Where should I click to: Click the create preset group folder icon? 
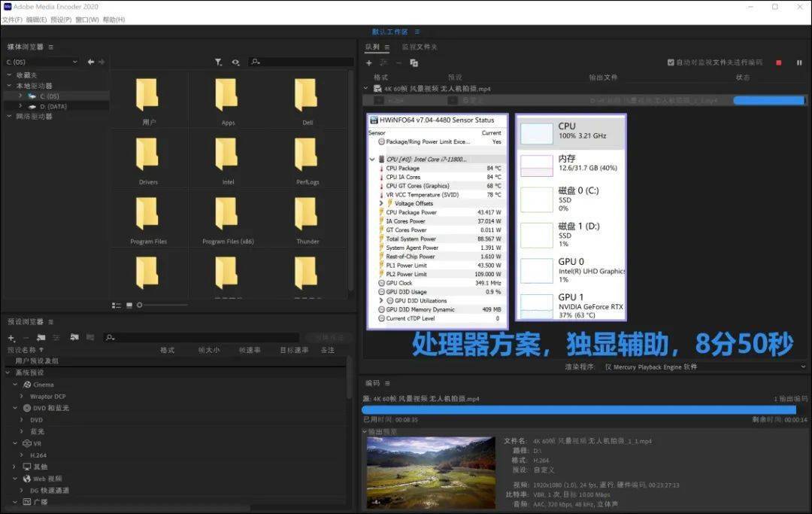[x=41, y=338]
